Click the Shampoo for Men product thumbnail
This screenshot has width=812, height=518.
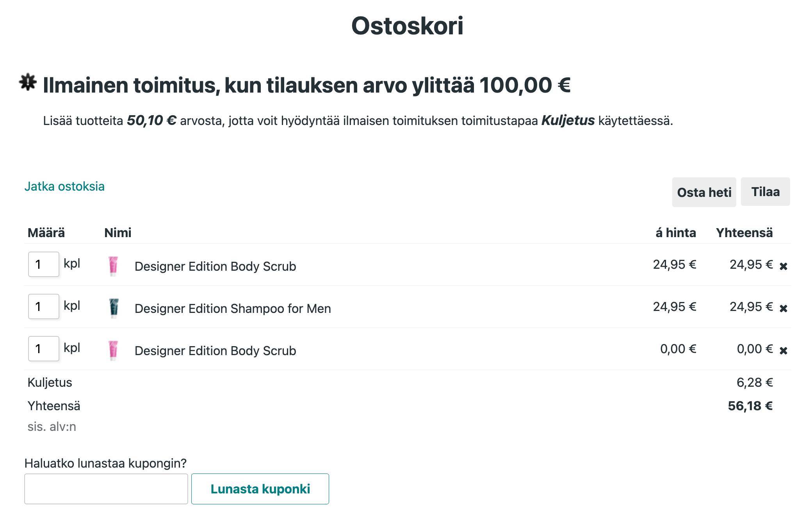[114, 308]
